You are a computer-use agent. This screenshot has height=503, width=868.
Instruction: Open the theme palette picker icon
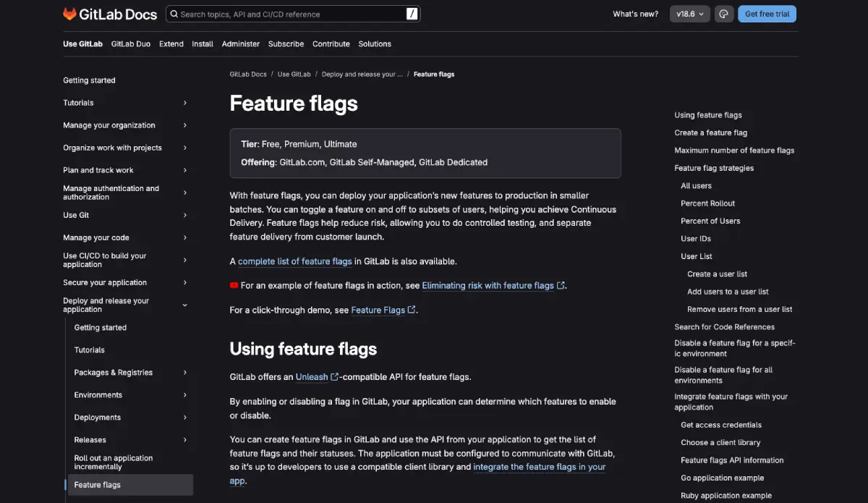pos(724,14)
